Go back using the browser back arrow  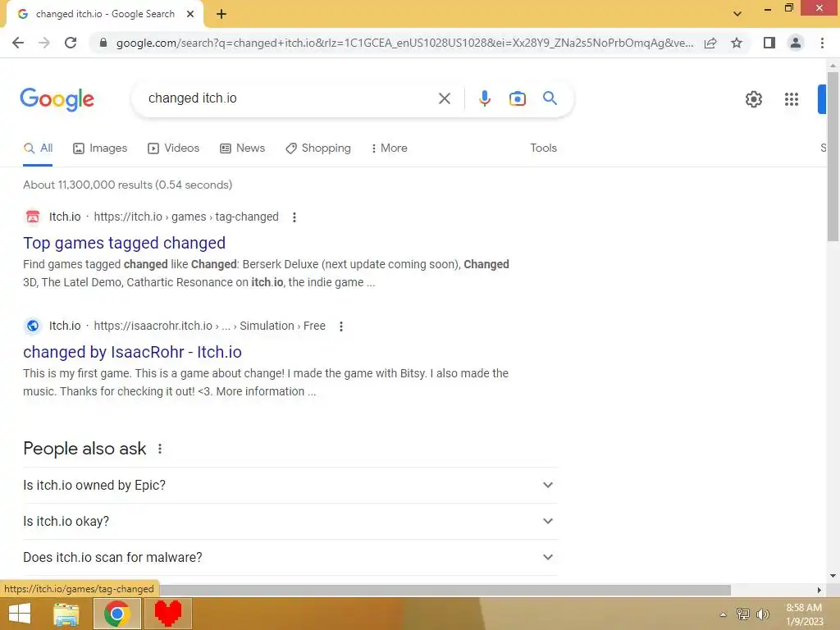18,43
